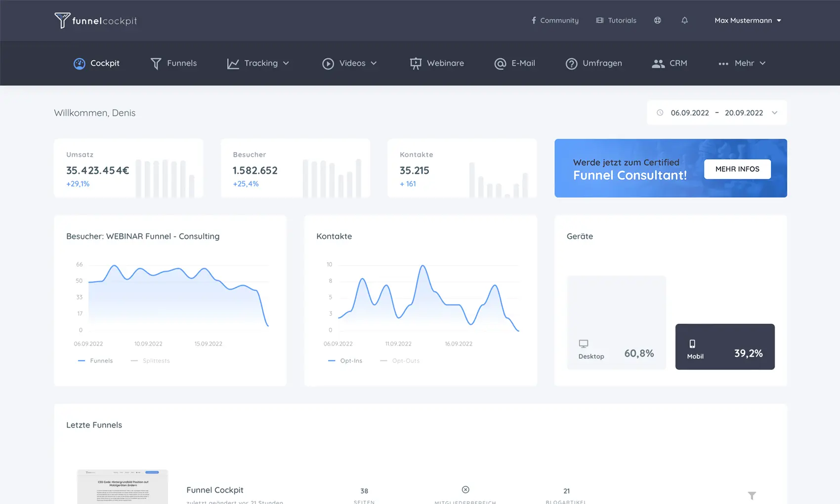Open the Funnels menu item

click(x=173, y=63)
